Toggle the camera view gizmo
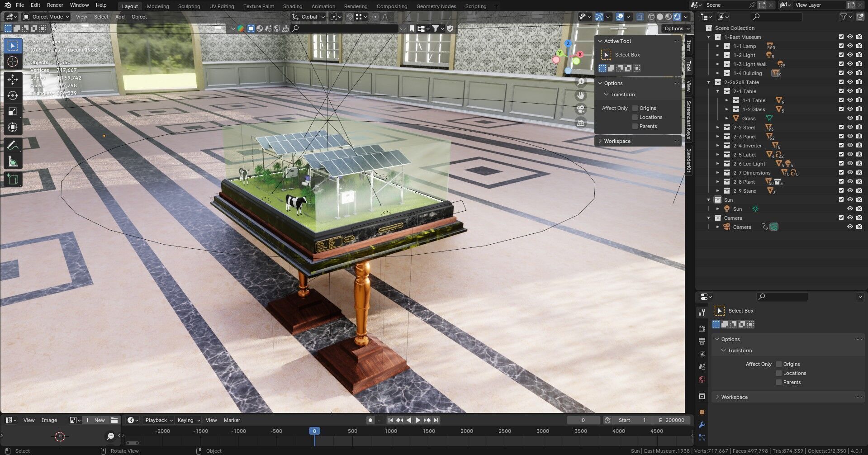This screenshot has width=868, height=455. pos(581,109)
